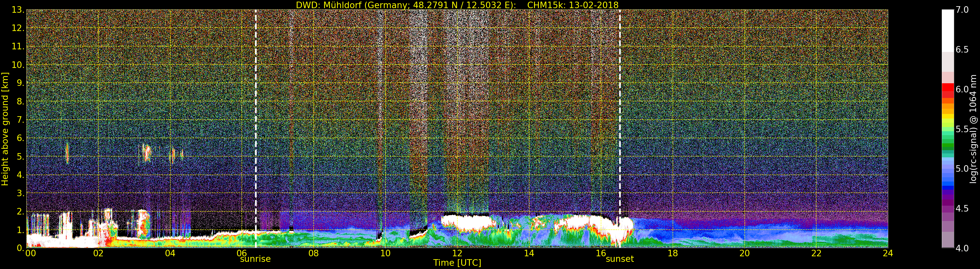The height and width of the screenshot is (269, 980).
Task: Click the colorbar tick value '5.0'
Action: pos(962,168)
